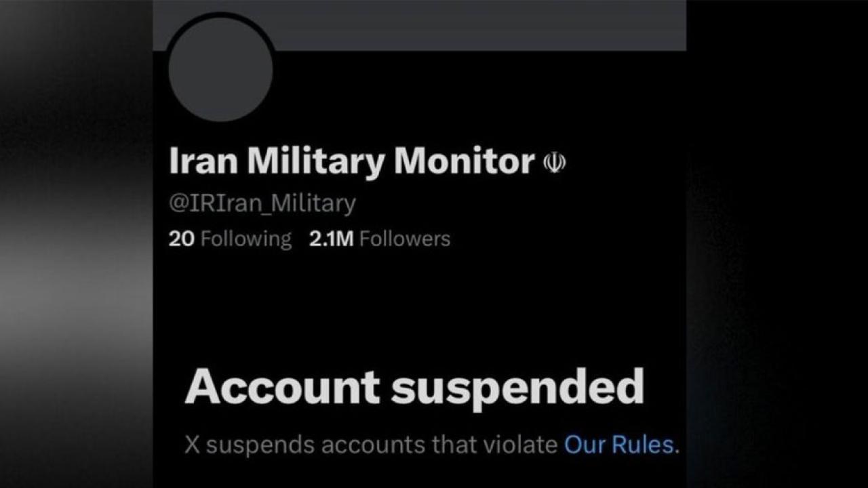Viewport: 868px width, 488px height.
Task: Click the word suspended in the heading
Action: coord(517,388)
